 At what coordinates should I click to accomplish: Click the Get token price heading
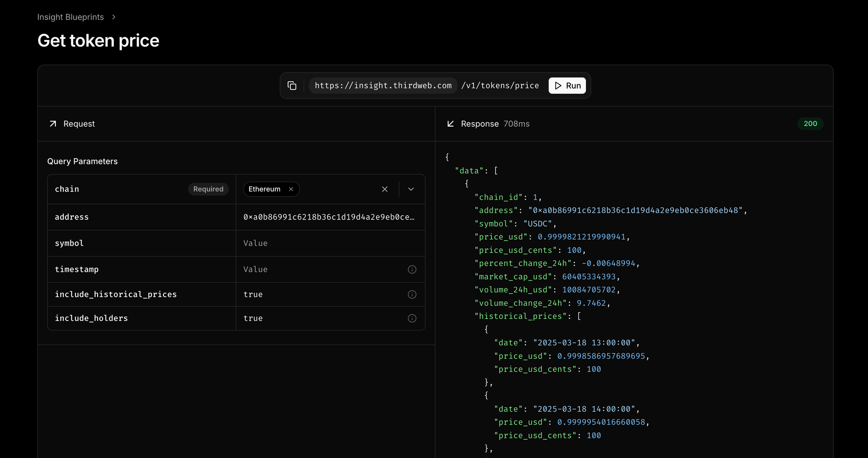[x=99, y=41]
